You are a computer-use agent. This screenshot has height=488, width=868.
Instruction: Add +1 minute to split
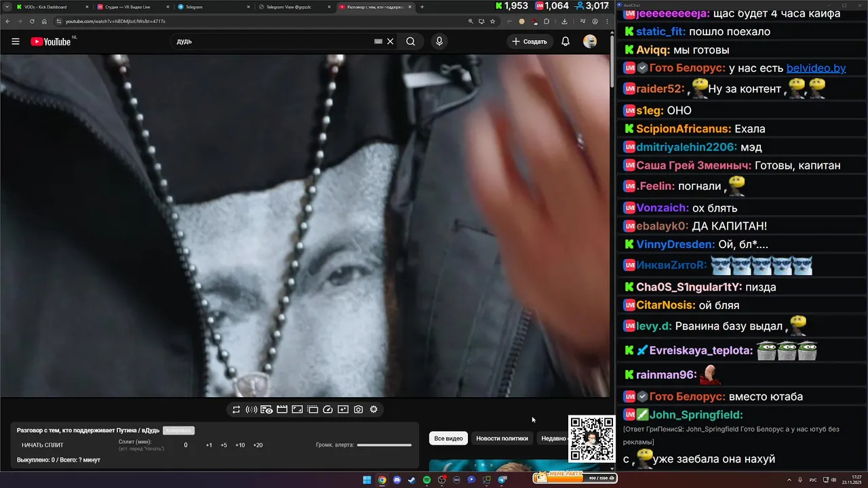[209, 445]
